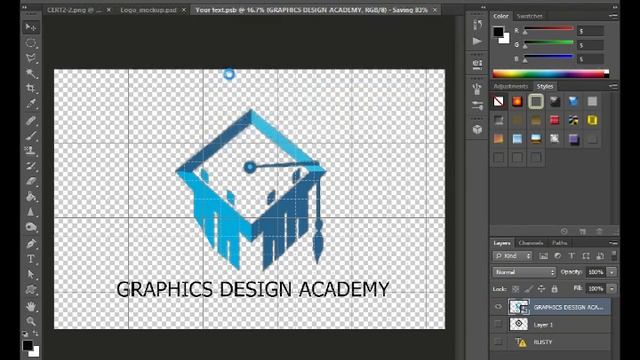Click the Opacity 100% value field
640x360 pixels.
coord(596,272)
